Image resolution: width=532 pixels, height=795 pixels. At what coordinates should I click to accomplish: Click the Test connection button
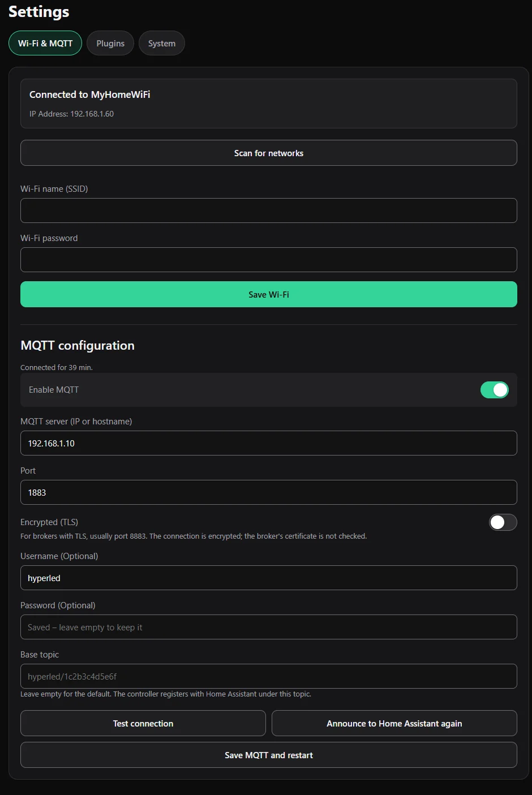click(143, 723)
